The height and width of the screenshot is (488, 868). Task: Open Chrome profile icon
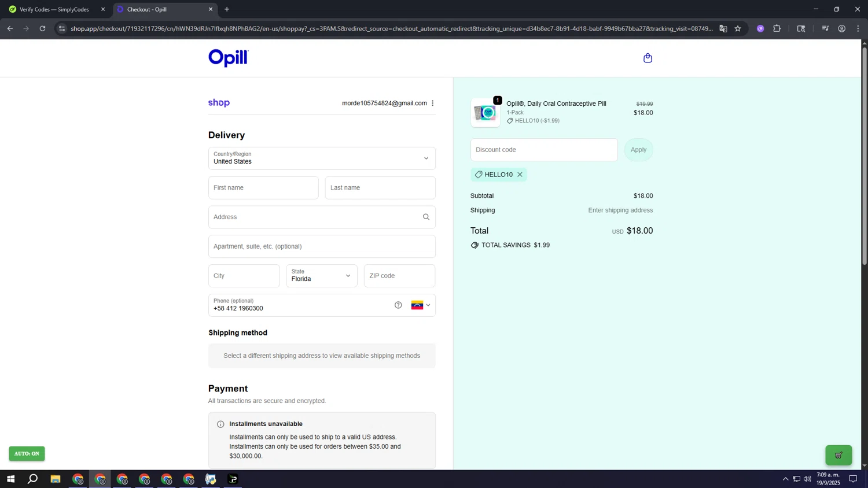coord(842,28)
